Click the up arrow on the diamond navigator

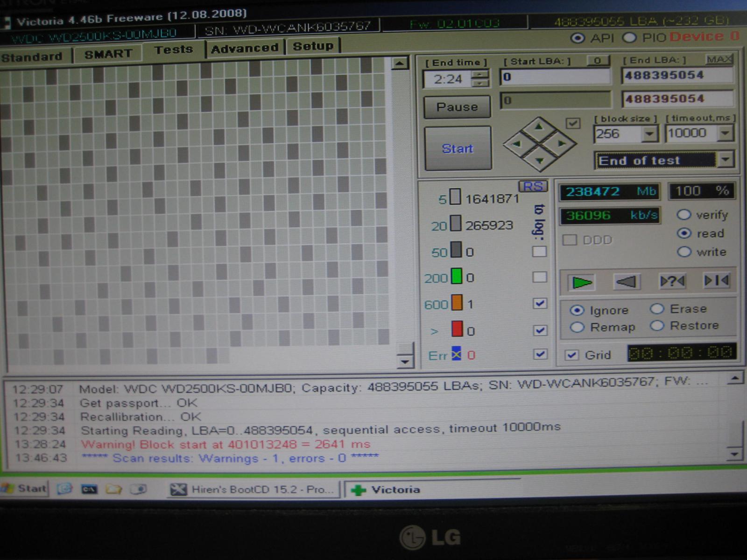pyautogui.click(x=539, y=126)
